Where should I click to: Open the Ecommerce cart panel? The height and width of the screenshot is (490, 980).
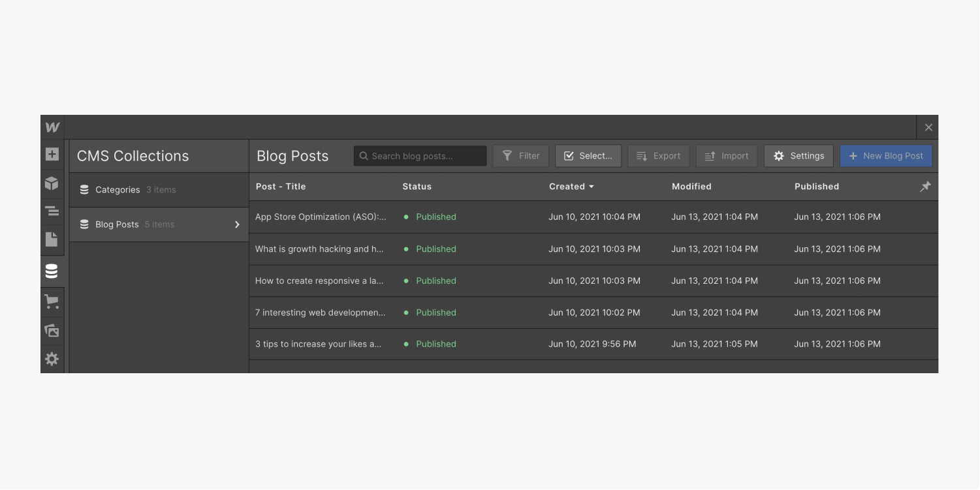tap(52, 301)
